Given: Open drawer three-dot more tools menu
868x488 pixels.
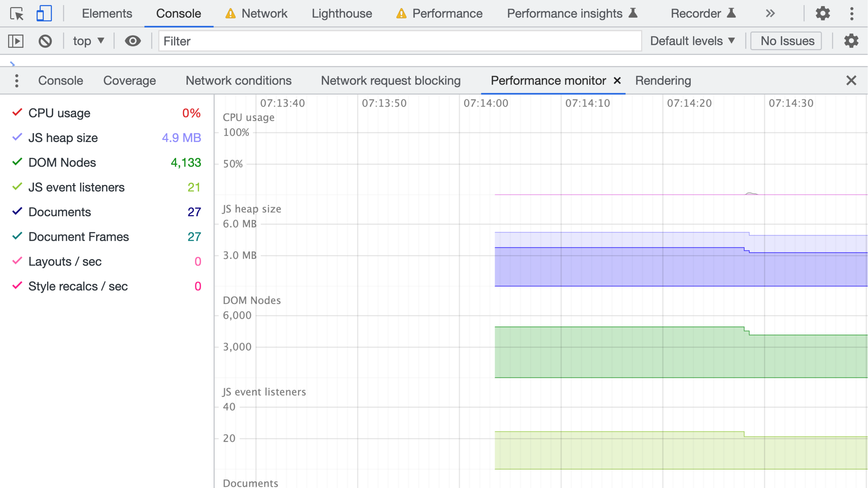Looking at the screenshot, I should [x=17, y=81].
